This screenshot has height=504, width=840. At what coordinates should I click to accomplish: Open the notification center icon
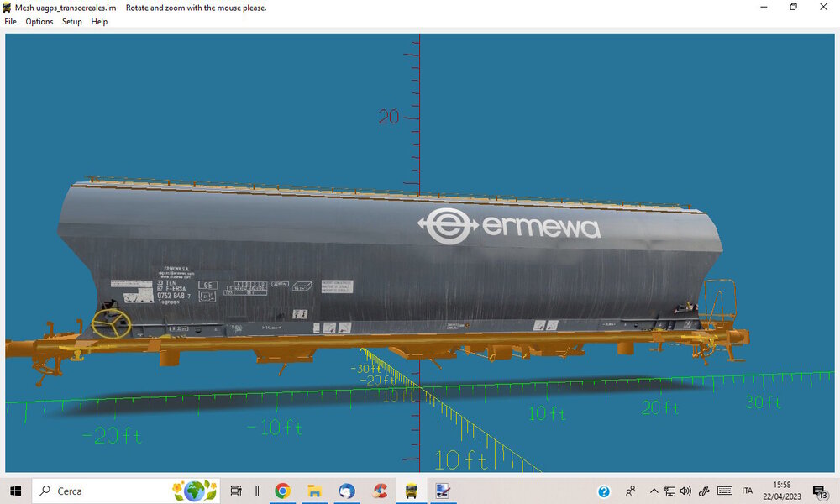tap(820, 491)
